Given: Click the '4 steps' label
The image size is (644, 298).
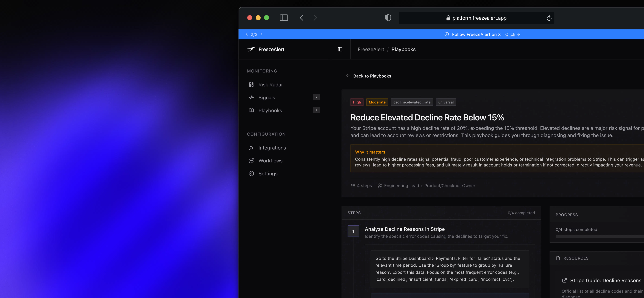Looking at the screenshot, I should (x=364, y=186).
